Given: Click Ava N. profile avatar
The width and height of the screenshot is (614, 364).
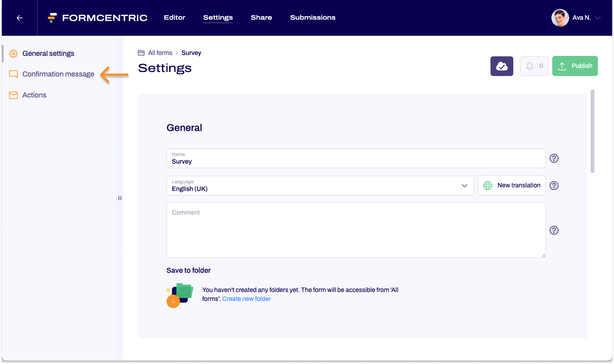Looking at the screenshot, I should tap(560, 18).
